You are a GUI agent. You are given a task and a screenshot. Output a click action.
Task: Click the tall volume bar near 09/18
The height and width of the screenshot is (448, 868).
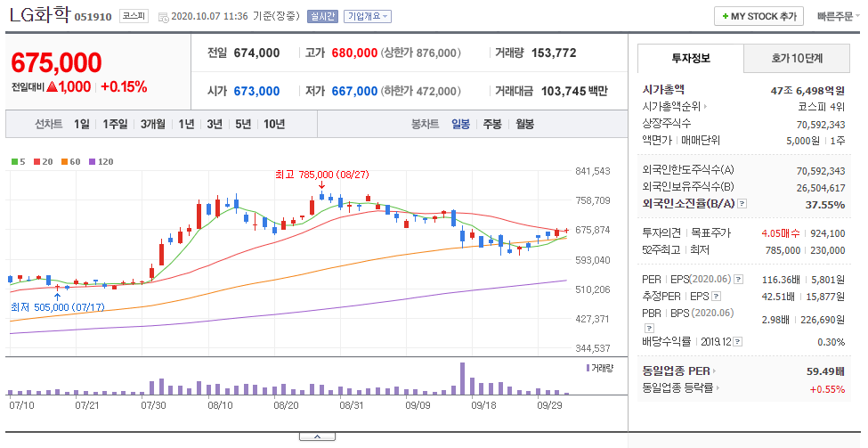pos(462,379)
